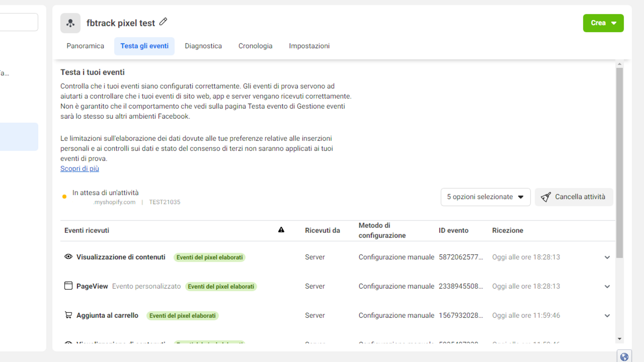Click the left sidebar search field
The image size is (644, 362).
click(19, 22)
